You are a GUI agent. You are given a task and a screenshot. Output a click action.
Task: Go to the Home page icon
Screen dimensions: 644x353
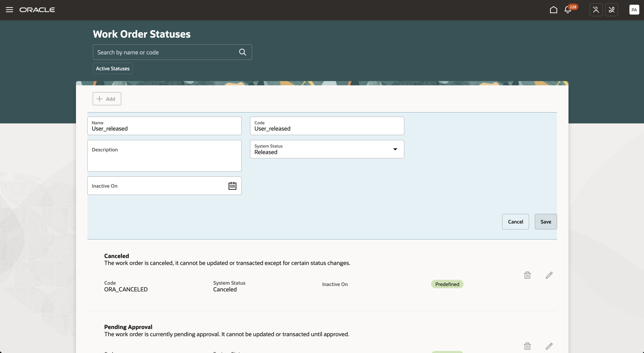click(553, 10)
